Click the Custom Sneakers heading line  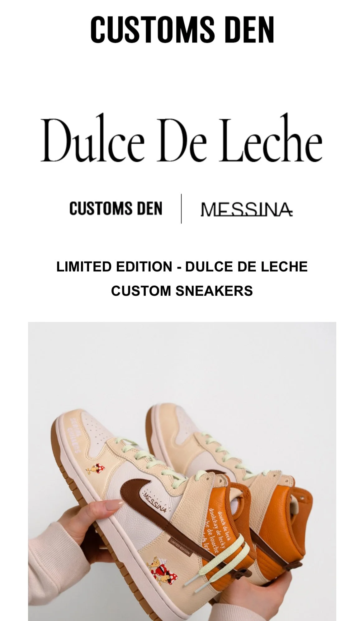(182, 291)
